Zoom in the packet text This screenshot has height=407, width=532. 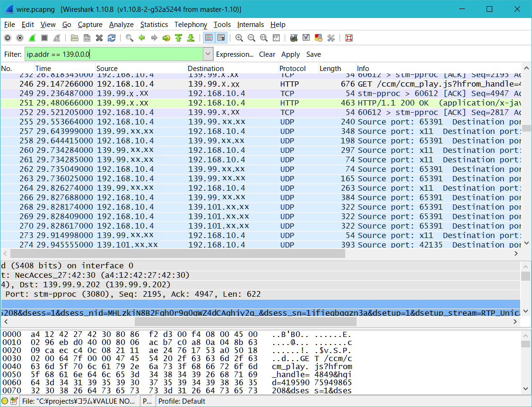click(x=239, y=38)
